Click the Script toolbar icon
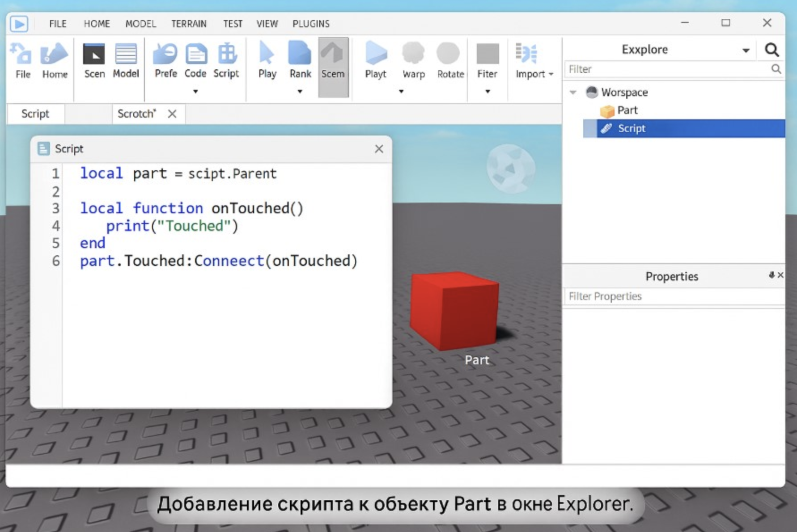 [x=227, y=54]
